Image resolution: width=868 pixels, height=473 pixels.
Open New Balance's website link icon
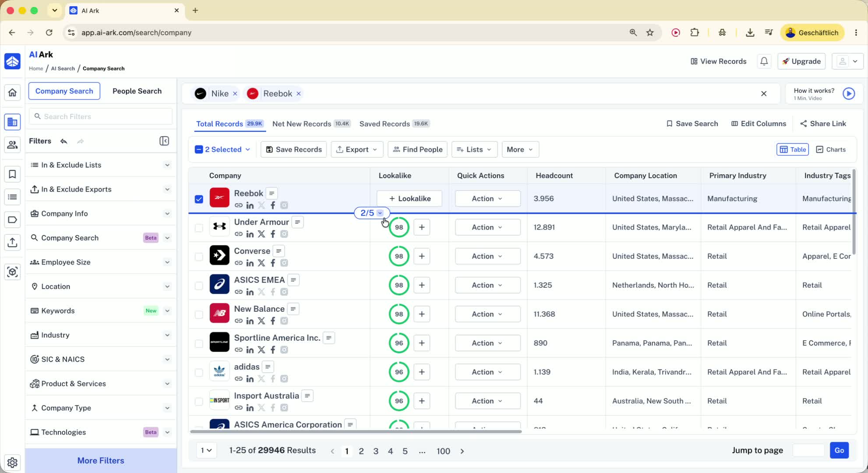[x=239, y=321]
